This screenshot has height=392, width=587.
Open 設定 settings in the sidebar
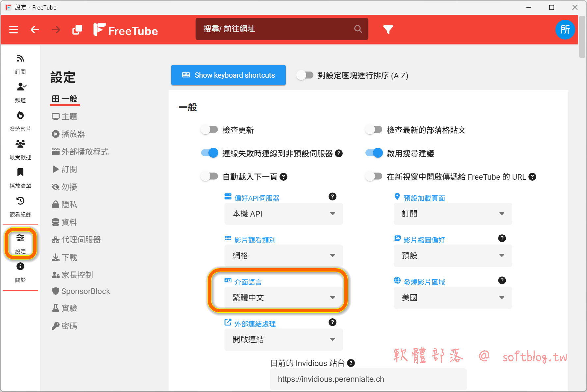(x=20, y=244)
